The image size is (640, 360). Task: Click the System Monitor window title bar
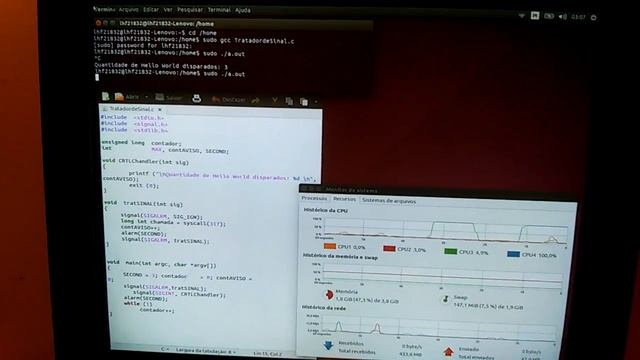pyautogui.click(x=437, y=192)
